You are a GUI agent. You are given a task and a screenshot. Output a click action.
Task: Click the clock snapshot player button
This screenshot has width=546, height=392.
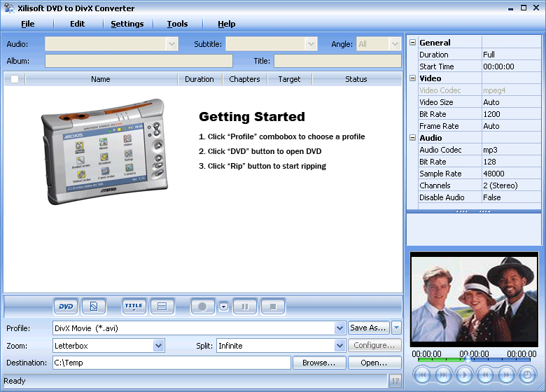point(528,375)
